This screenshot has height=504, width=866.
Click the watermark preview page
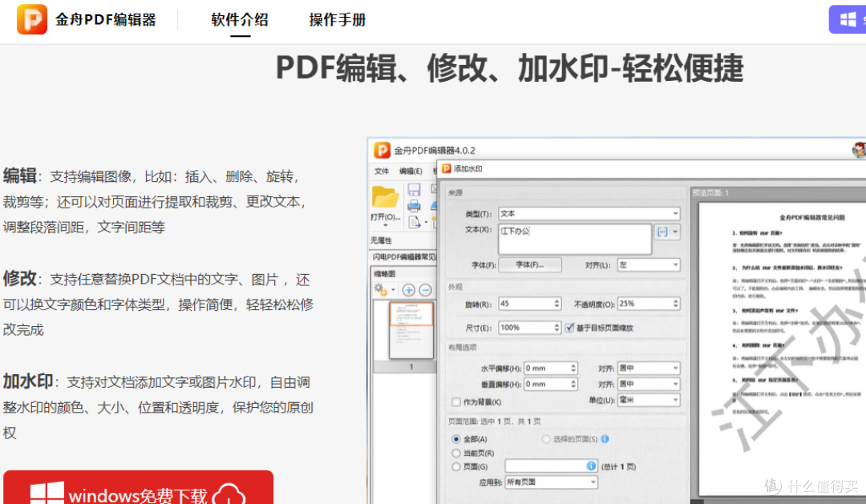click(x=782, y=349)
